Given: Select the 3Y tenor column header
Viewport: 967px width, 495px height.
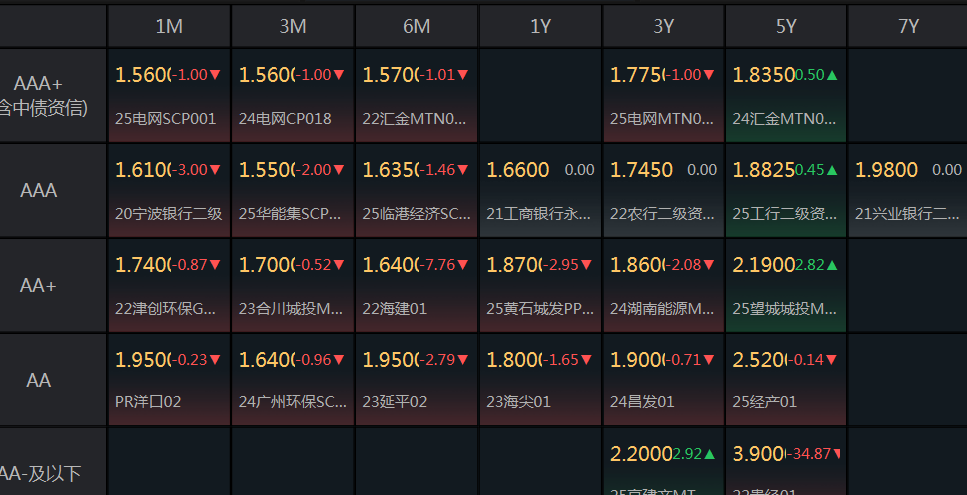Looking at the screenshot, I should 663,26.
